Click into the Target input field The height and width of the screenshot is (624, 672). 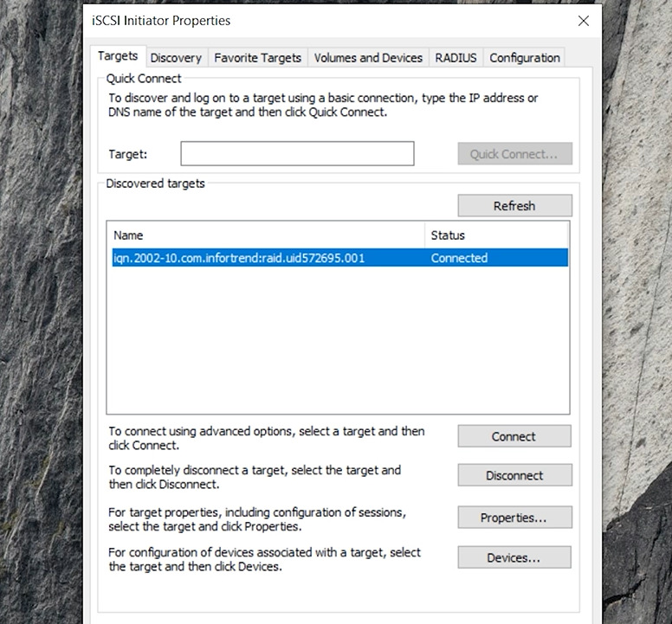tap(297, 153)
